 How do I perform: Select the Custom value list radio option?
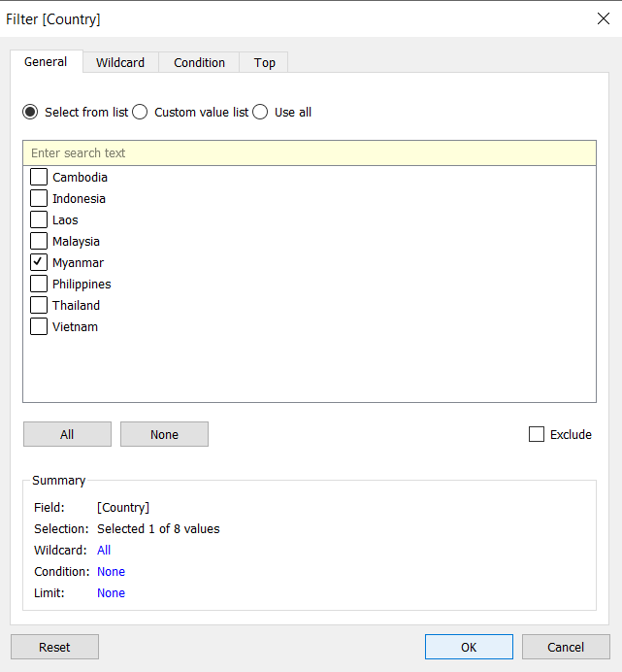click(x=141, y=112)
